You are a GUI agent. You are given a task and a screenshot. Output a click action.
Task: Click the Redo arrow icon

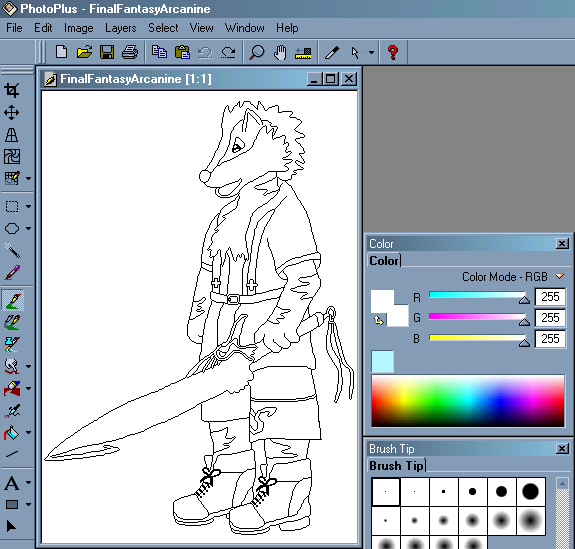[228, 52]
